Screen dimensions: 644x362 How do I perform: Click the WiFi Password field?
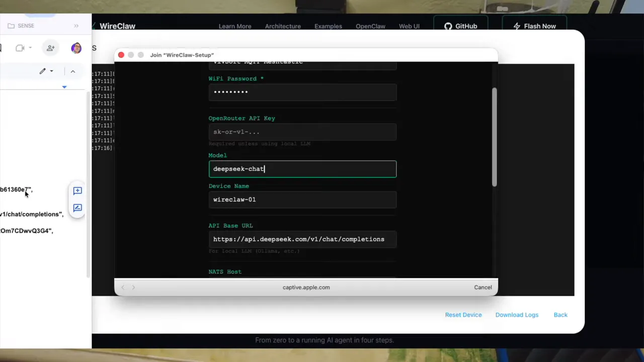[x=302, y=92]
